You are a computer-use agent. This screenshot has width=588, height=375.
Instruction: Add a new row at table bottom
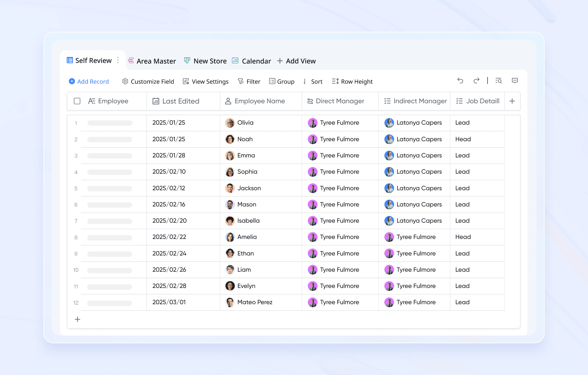coord(77,319)
